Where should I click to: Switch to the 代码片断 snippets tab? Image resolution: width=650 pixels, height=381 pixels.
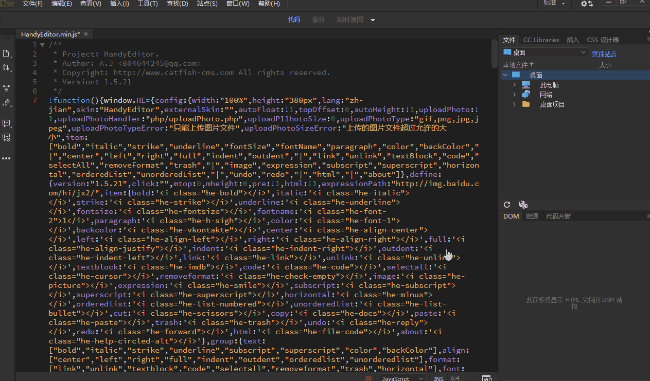(x=558, y=216)
